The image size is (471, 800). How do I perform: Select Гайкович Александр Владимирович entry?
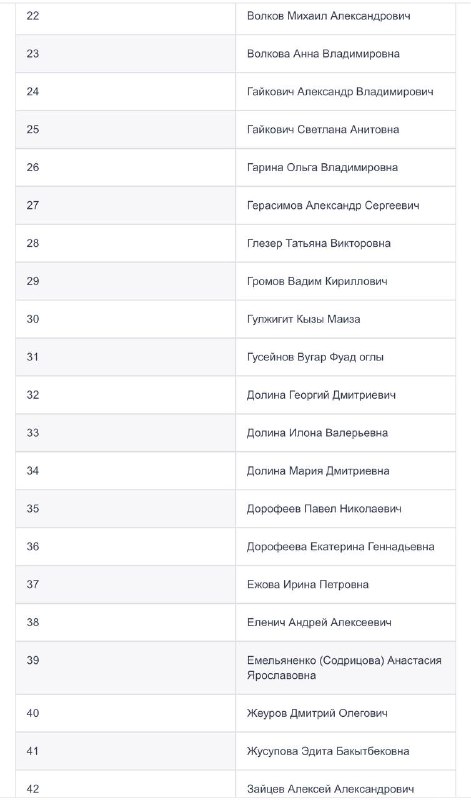[x=340, y=92]
